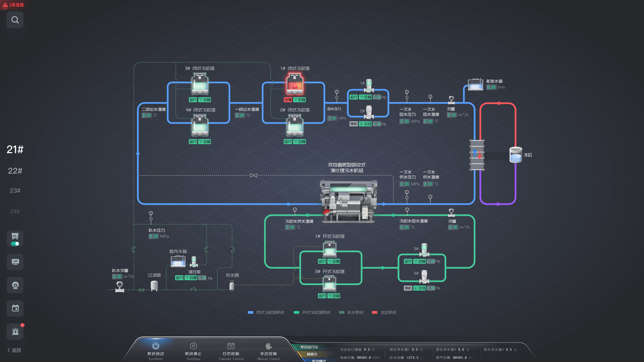
Task: Switch to unit 22#
Action: click(15, 171)
